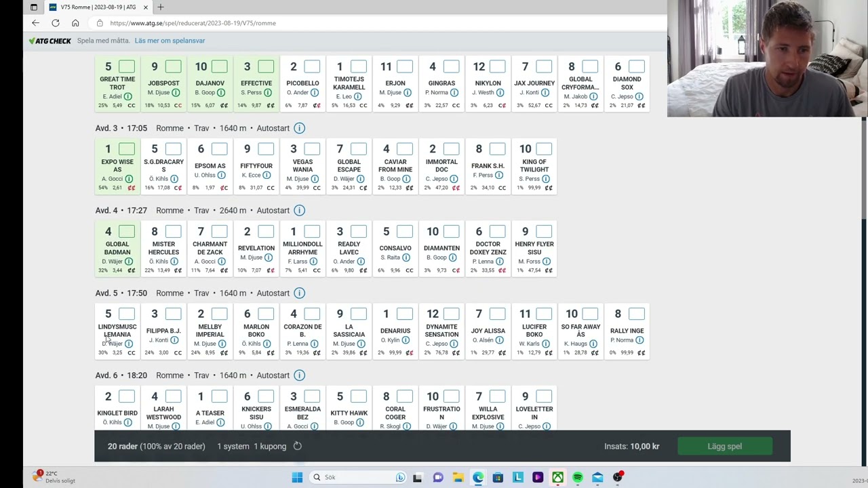This screenshot has width=868, height=488.
Task: Open Xbox app from taskbar
Action: (557, 477)
